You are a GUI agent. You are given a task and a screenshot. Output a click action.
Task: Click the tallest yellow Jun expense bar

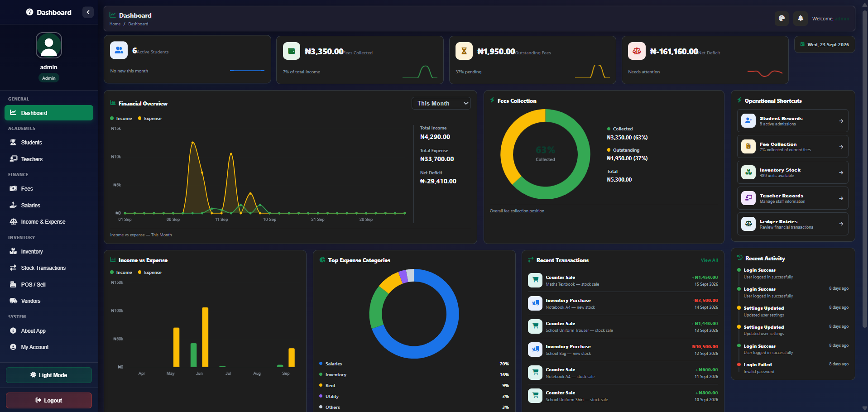pos(205,337)
